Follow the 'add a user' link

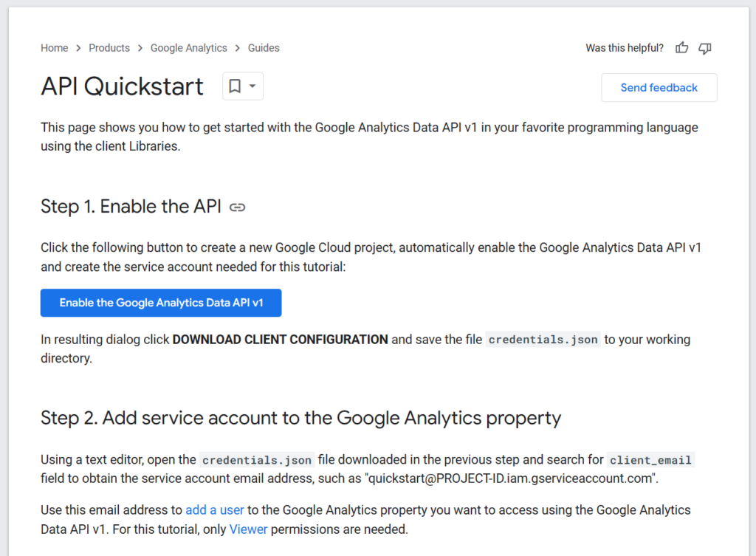[x=215, y=509]
